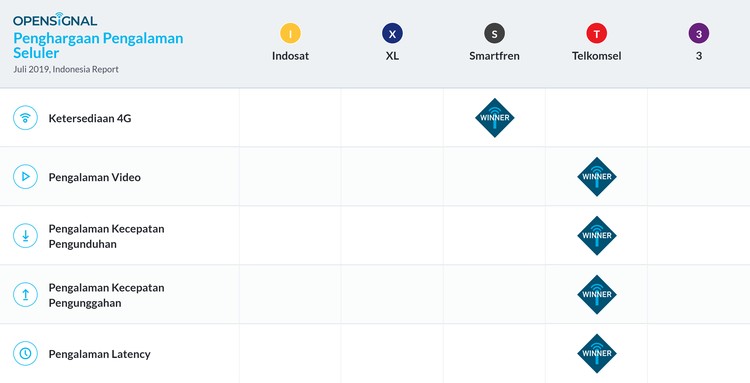
Task: Click Smartfren's Ketersediaan 4G winner badge
Action: pyautogui.click(x=495, y=118)
